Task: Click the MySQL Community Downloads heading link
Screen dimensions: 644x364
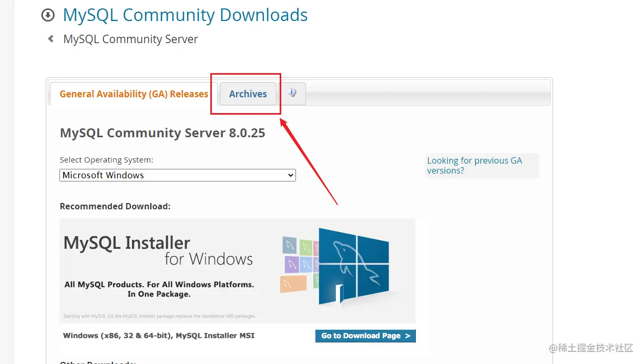Action: point(185,15)
